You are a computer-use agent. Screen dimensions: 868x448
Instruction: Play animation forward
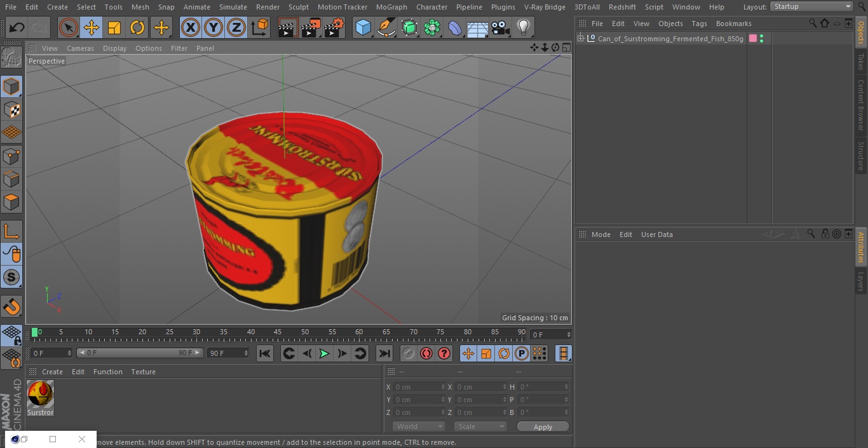[324, 353]
